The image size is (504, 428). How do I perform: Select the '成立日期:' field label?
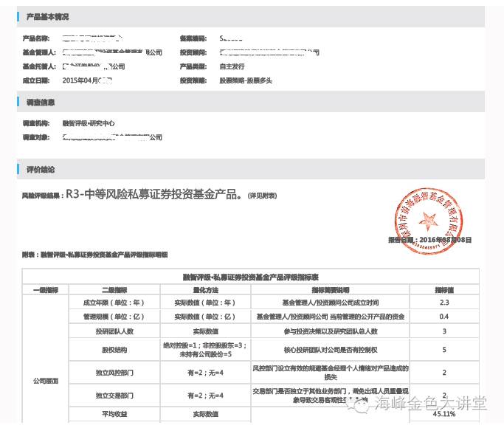36,80
